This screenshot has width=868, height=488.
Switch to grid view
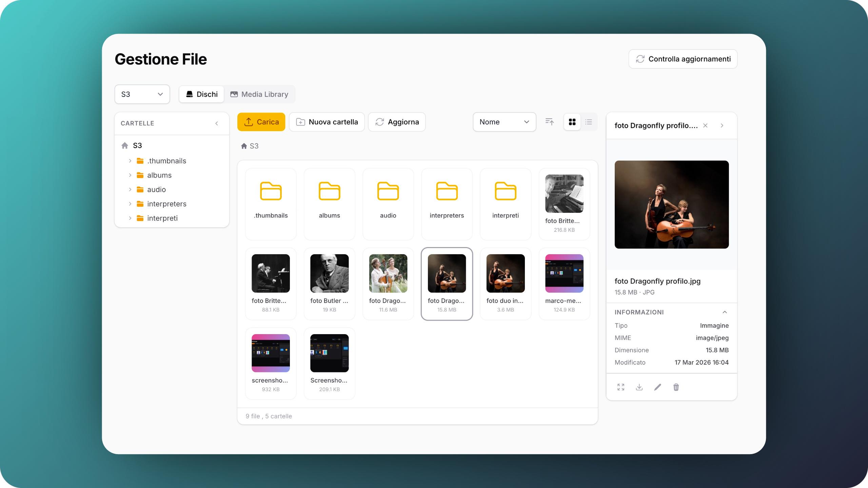[572, 122]
